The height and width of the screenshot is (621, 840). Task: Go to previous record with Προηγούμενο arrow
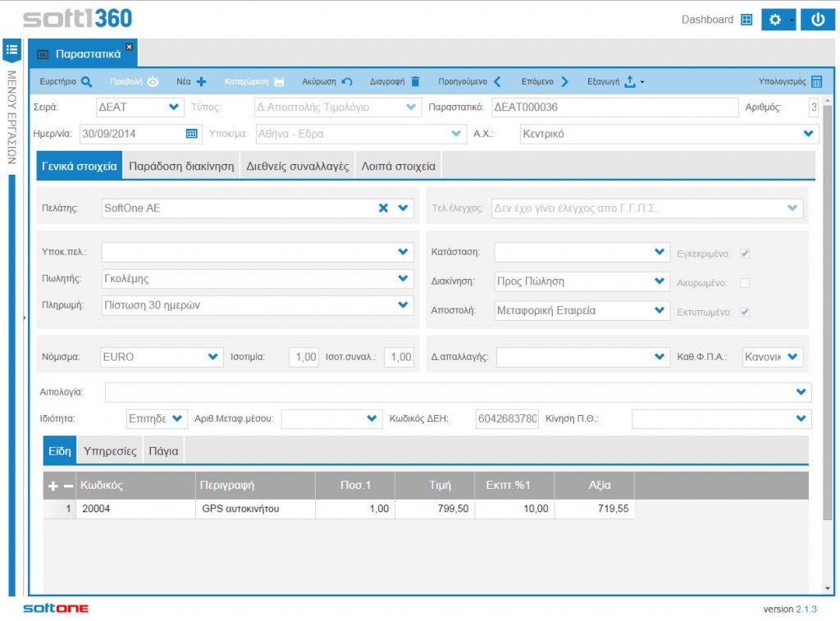coord(497,81)
